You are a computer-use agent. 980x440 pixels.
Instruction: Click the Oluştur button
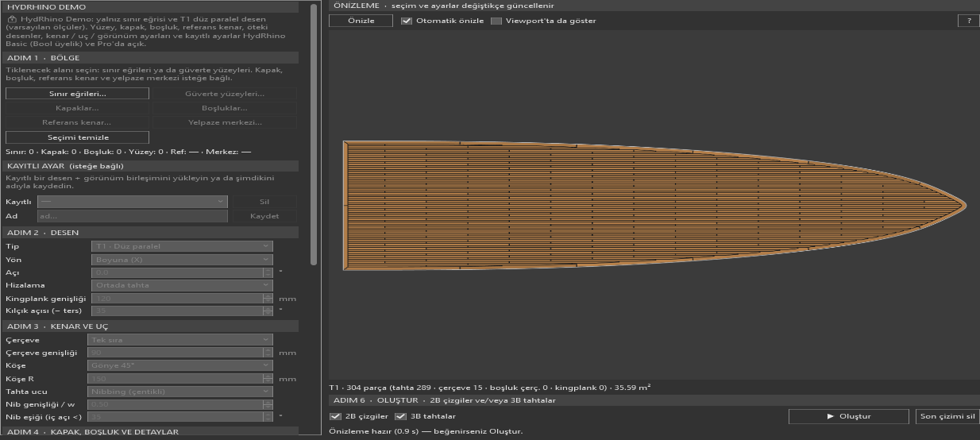tap(849, 416)
